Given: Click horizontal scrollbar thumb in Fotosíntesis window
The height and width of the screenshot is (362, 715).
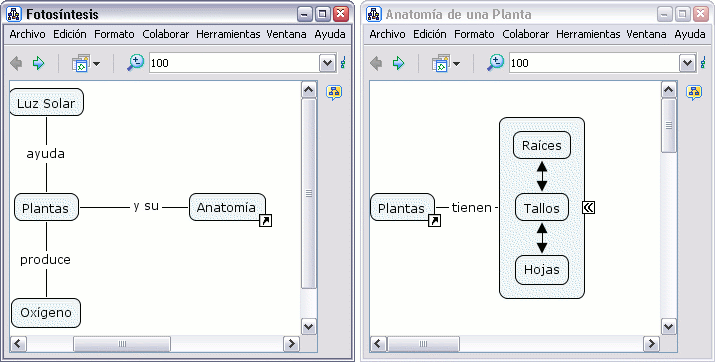Looking at the screenshot, I should [122, 344].
